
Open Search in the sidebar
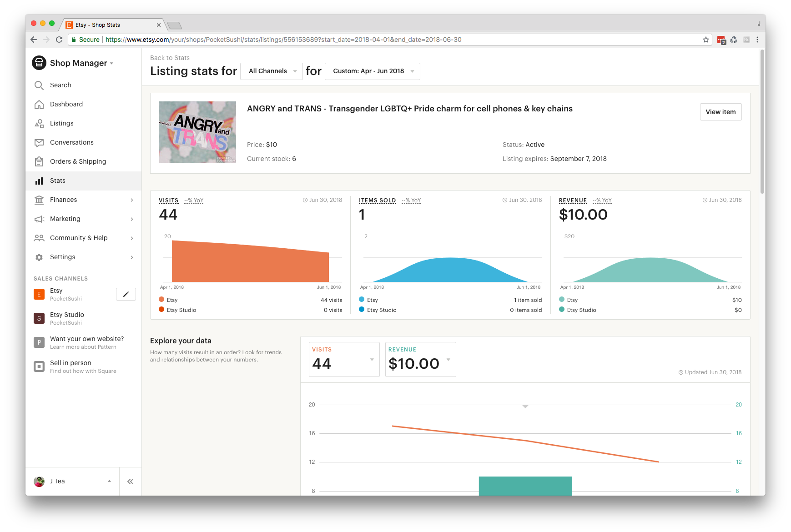coord(60,85)
